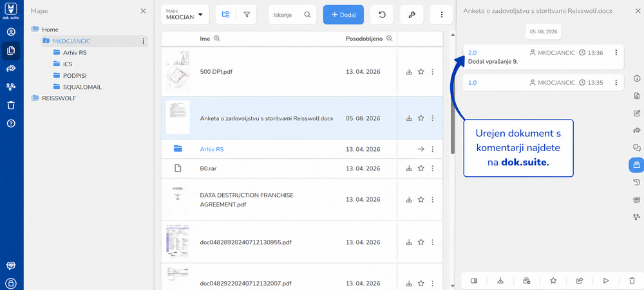Viewport: 644px width, 290px height.
Task: Open the wrench tools button
Action: [412, 14]
